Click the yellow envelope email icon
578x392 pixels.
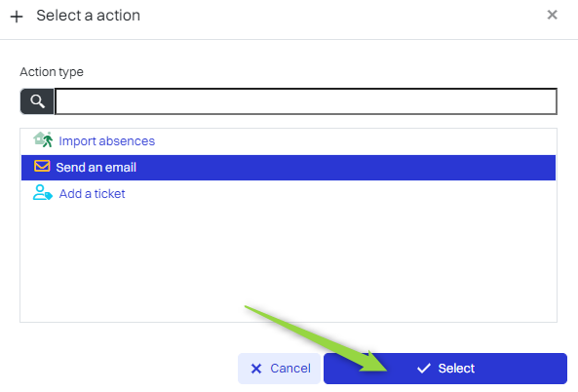42,166
